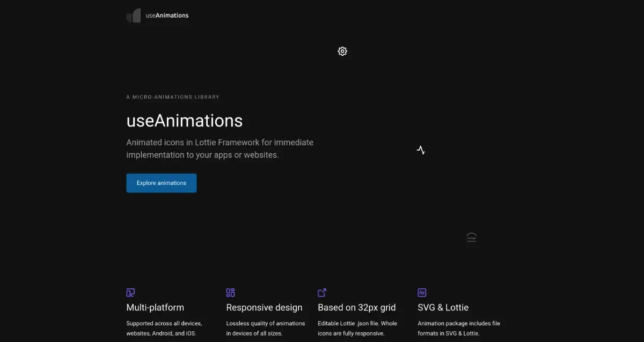Select the Multi-platform overlapping devices icon
Viewport: 644px width, 342px height.
pos(130,293)
